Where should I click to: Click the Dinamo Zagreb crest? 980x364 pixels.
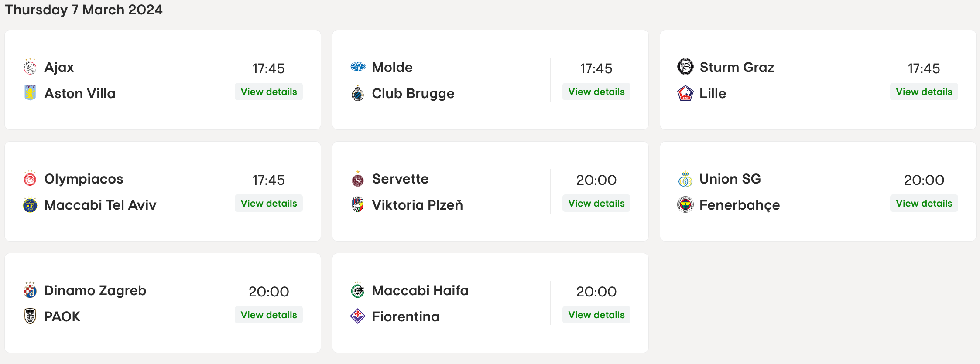(30, 290)
